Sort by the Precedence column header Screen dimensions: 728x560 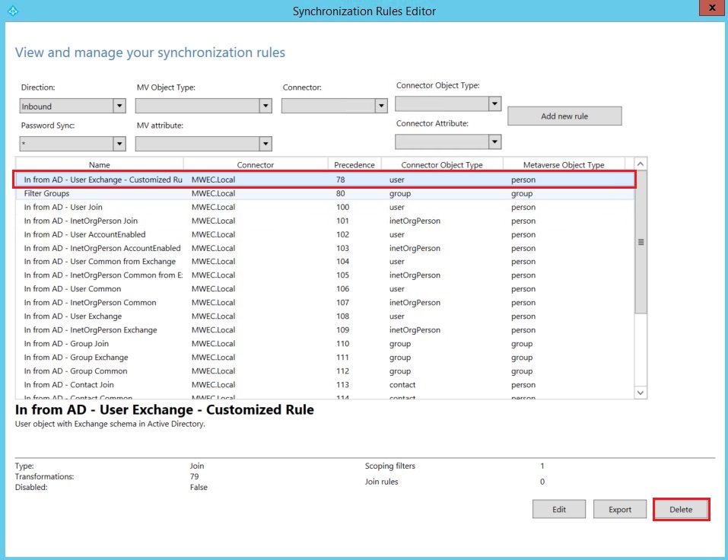[x=354, y=164]
